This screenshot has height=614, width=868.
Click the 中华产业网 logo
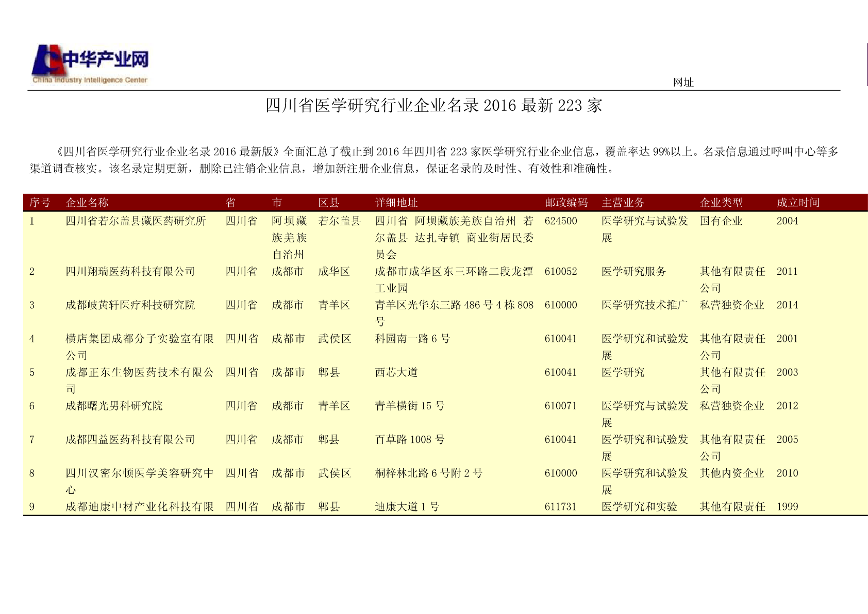pyautogui.click(x=90, y=64)
